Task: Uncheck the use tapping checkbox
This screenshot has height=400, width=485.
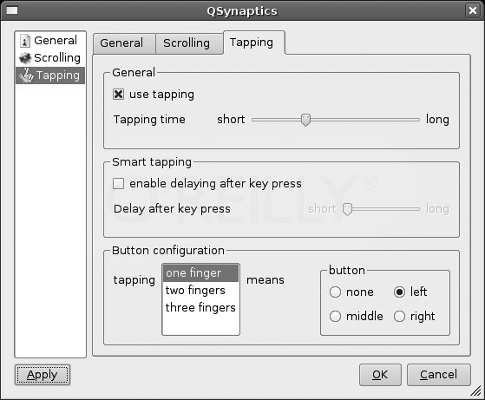Action: pos(118,94)
